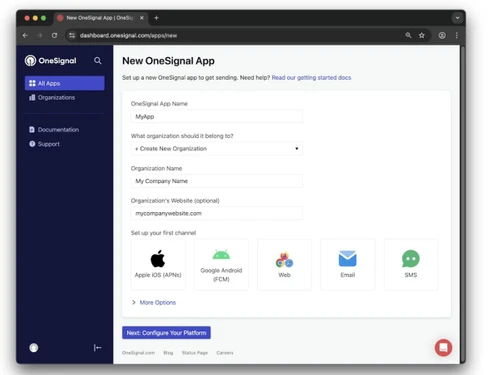Click the address bar URL

pyautogui.click(x=128, y=35)
